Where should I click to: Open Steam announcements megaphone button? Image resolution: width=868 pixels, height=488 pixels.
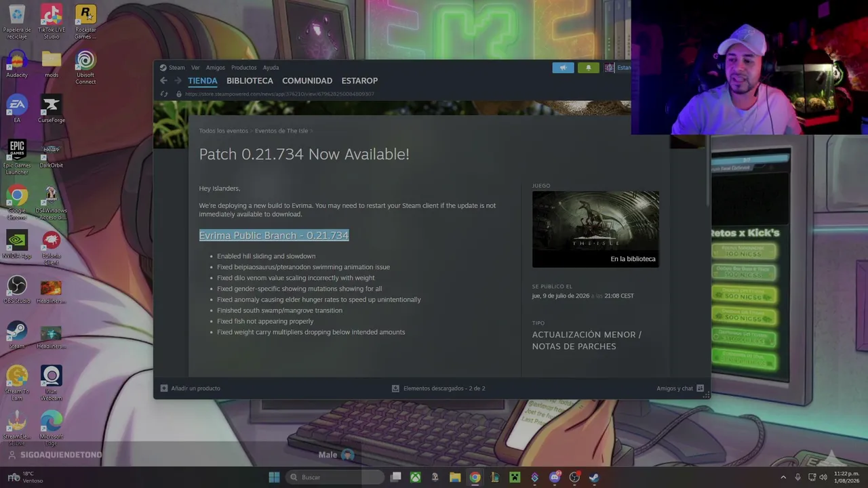click(x=563, y=68)
